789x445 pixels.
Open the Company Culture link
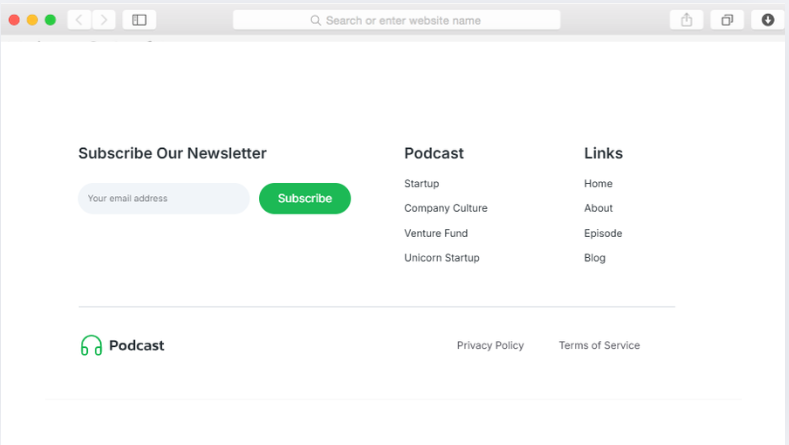coord(445,208)
